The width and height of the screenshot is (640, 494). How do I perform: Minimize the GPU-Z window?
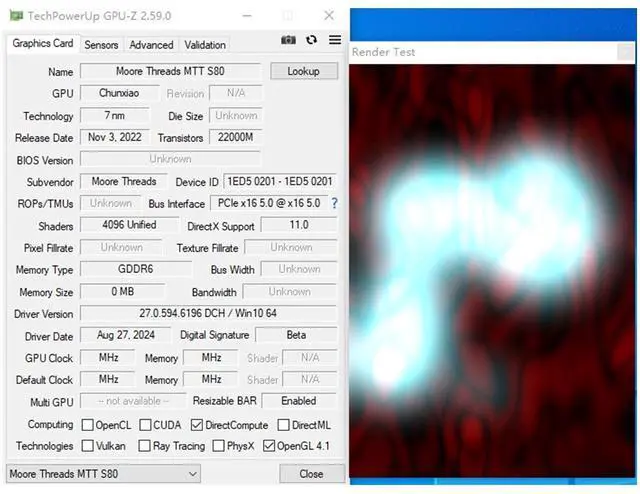point(247,16)
